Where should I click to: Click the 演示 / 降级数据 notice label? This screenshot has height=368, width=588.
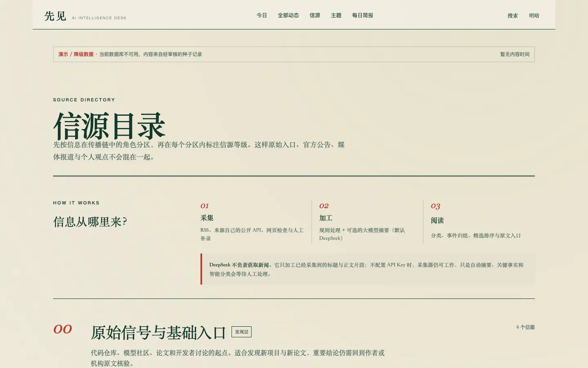[x=76, y=54]
